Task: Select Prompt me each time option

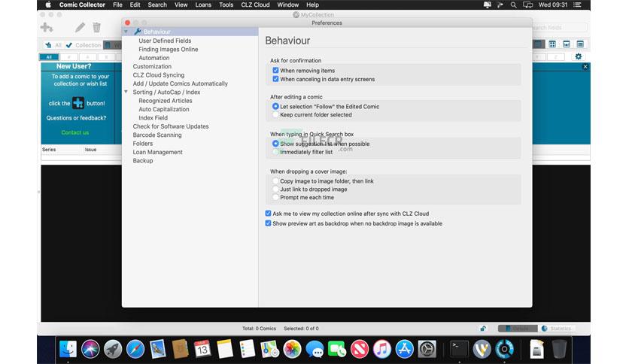Action: click(275, 197)
